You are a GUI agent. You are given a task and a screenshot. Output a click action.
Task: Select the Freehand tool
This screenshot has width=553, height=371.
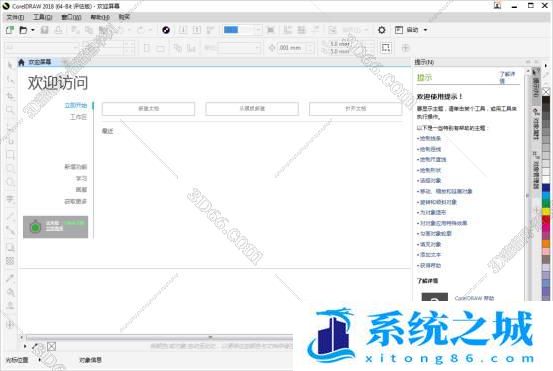click(x=10, y=126)
